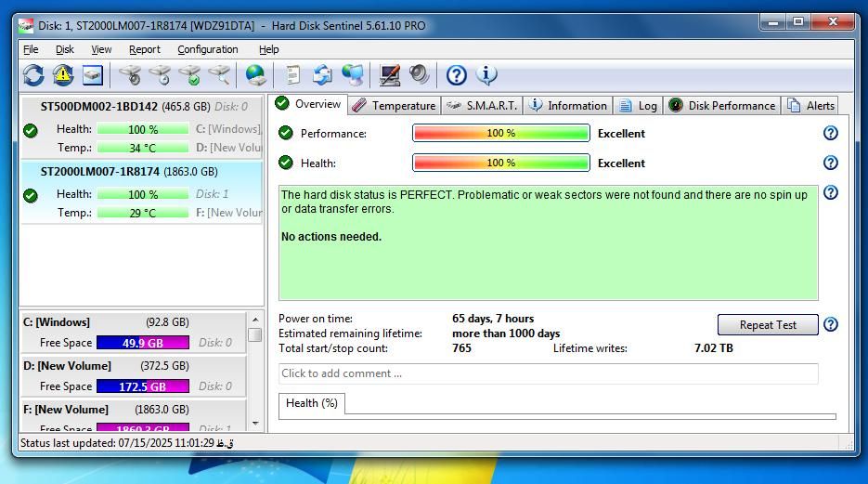The height and width of the screenshot is (484, 868).
Task: Click the 'Click to add comment' field
Action: (x=548, y=373)
